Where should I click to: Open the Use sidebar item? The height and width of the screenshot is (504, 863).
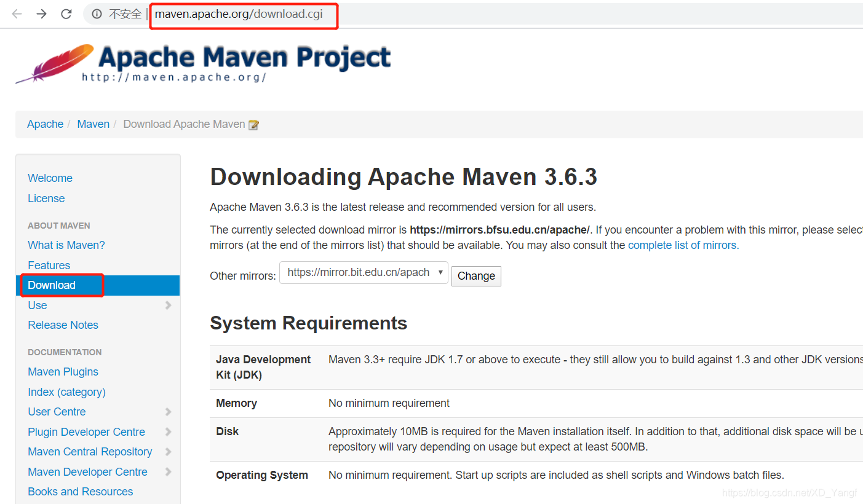coord(38,305)
